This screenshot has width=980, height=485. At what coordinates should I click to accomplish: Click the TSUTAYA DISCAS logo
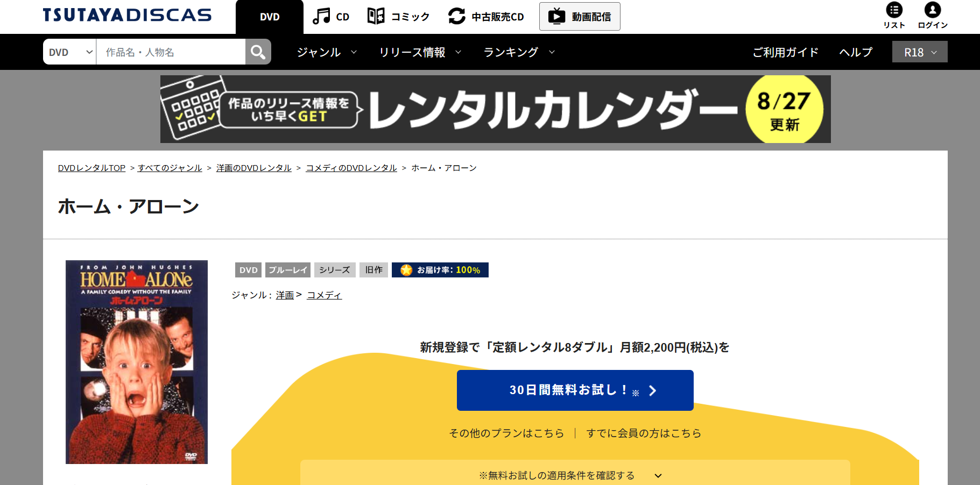coord(127,15)
